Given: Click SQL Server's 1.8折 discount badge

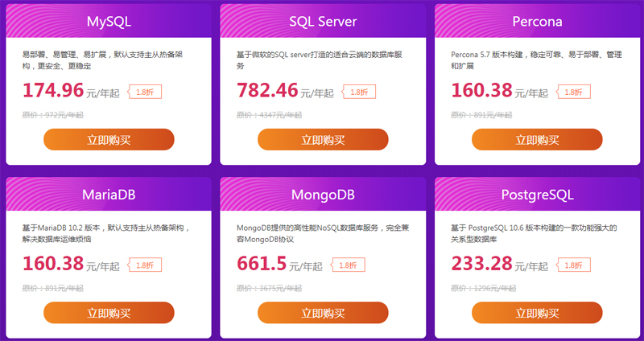Looking at the screenshot, I should (x=359, y=92).
